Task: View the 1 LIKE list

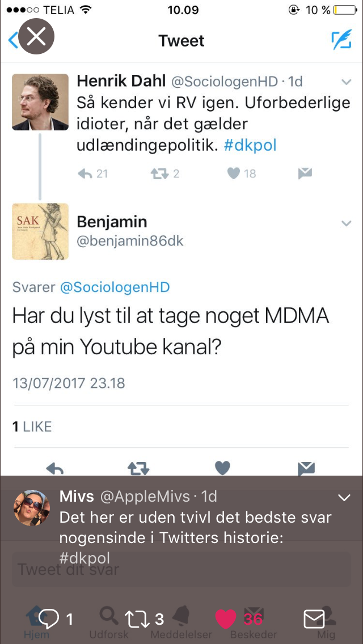Action: tap(32, 427)
